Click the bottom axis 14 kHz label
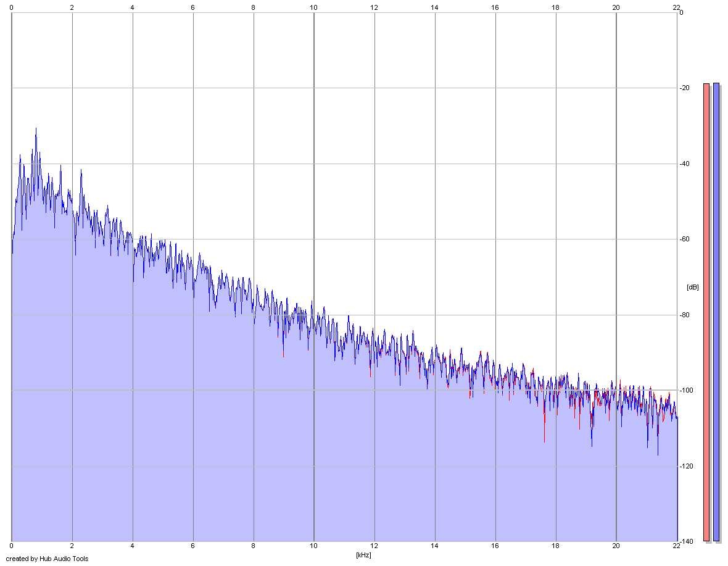The image size is (728, 566). pyautogui.click(x=434, y=546)
